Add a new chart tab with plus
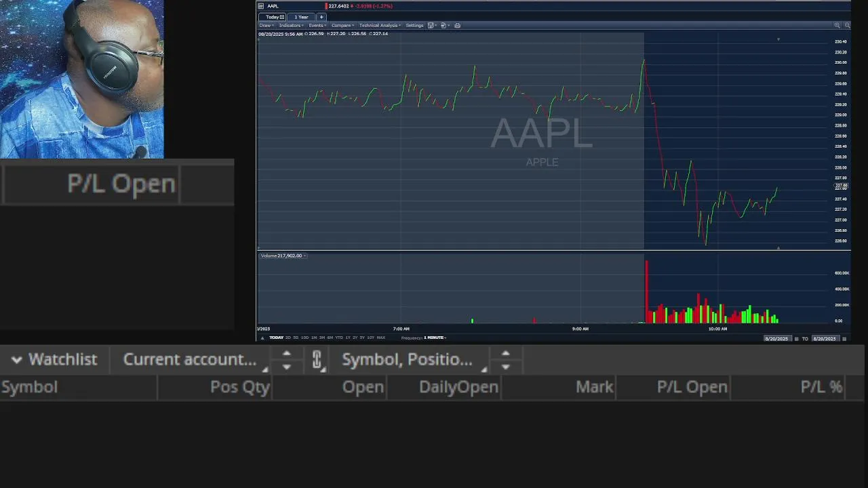 pyautogui.click(x=321, y=16)
